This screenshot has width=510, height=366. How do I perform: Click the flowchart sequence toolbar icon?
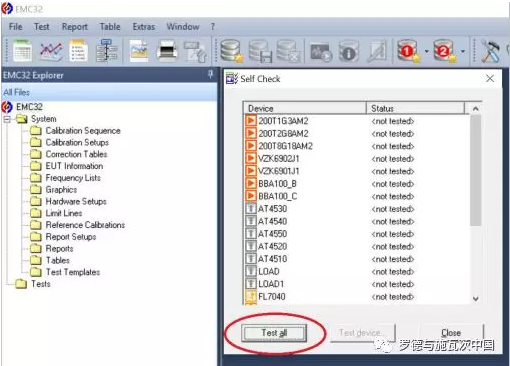pos(106,51)
